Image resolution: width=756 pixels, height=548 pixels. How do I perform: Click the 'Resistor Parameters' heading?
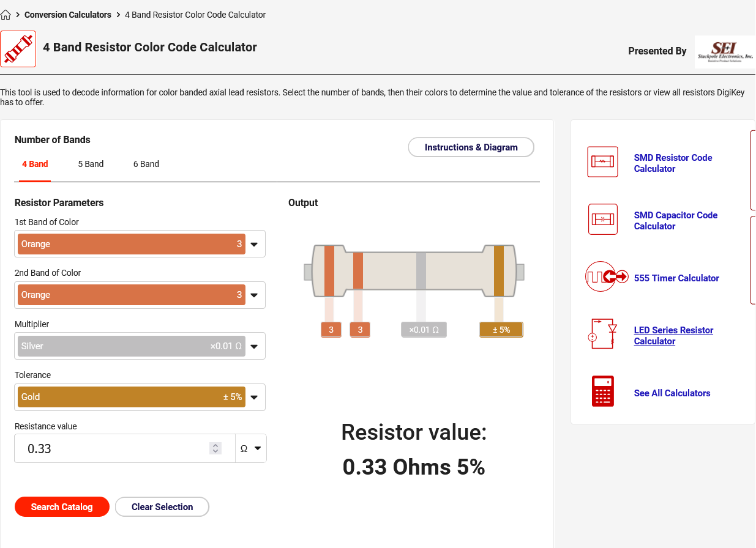click(59, 202)
